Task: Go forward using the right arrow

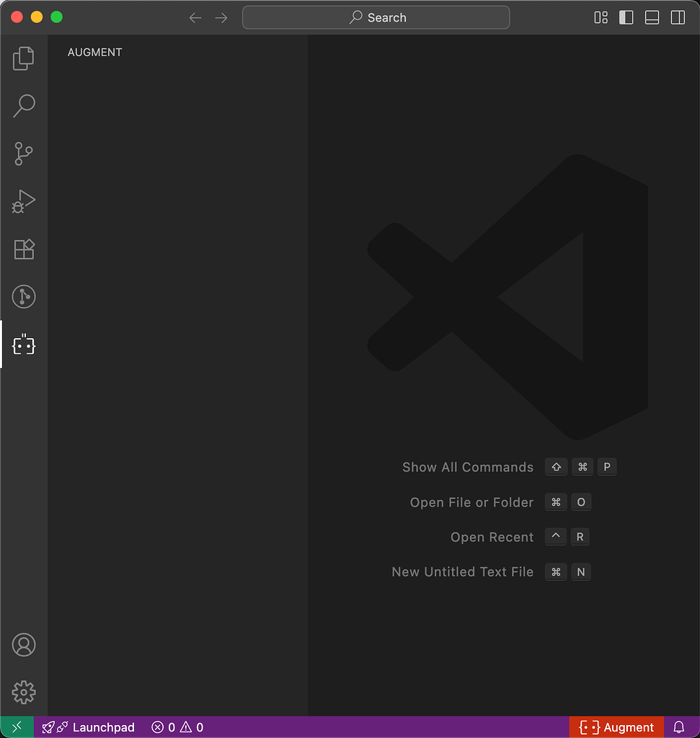Action: click(x=221, y=18)
